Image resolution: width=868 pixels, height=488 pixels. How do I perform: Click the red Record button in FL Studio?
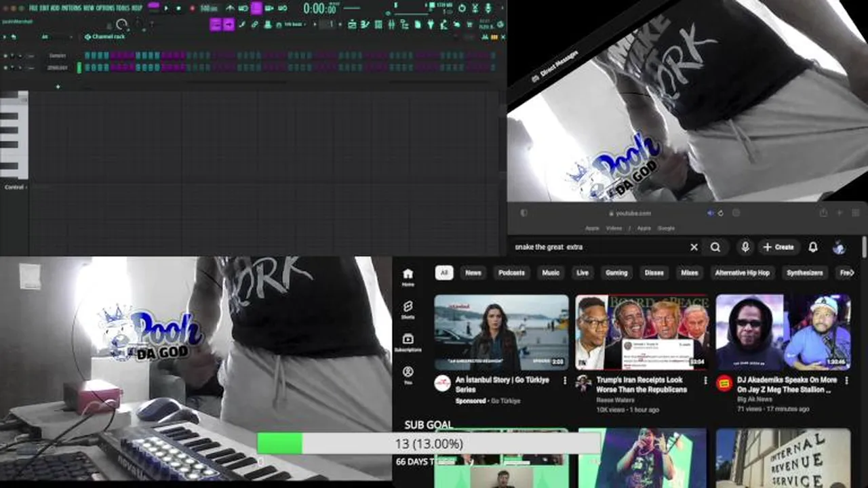[193, 8]
